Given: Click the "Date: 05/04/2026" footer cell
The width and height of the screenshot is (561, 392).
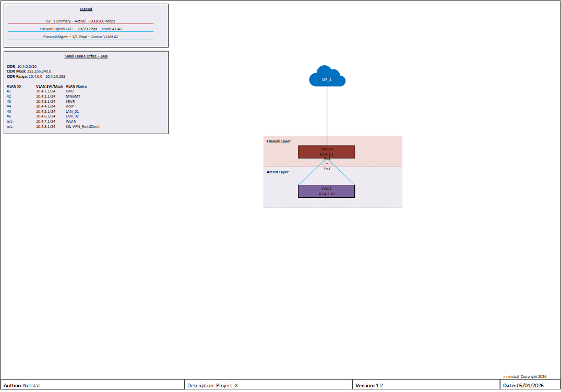Looking at the screenshot, I should coord(530,385).
